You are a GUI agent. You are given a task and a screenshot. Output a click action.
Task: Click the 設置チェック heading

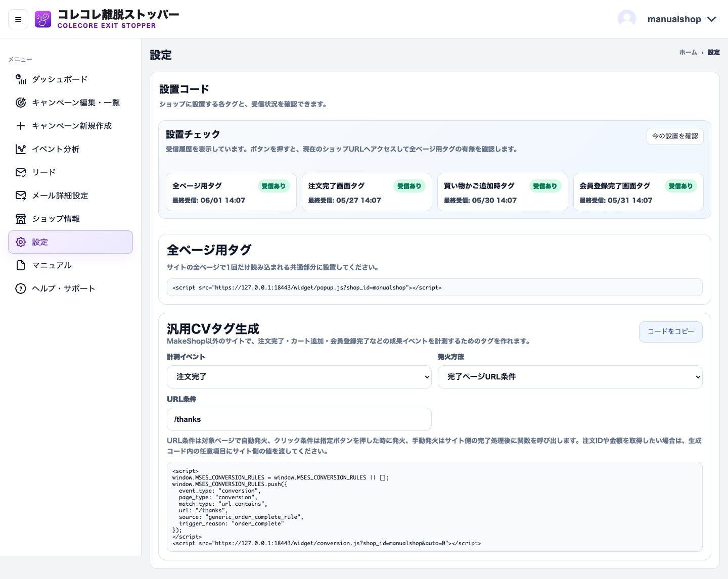click(193, 134)
